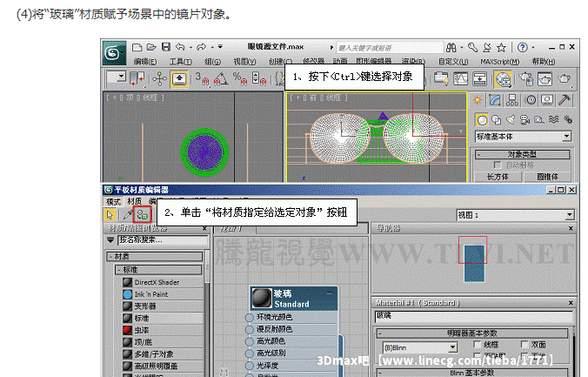
Task: Open the MAXScript(M) menu
Action: tap(499, 61)
